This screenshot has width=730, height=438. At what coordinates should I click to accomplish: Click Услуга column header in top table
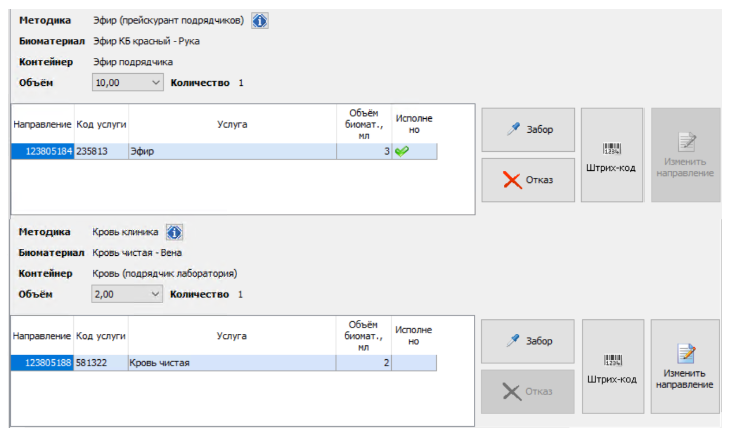tap(232, 124)
